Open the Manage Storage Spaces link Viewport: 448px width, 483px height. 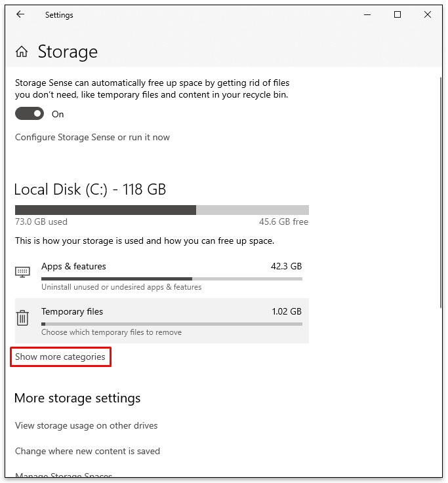click(x=63, y=475)
